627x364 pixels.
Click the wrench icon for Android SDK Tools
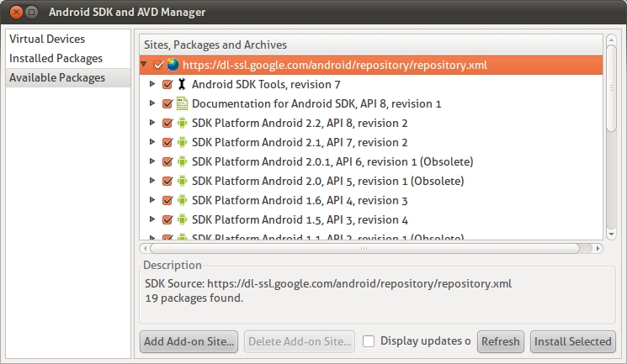(x=182, y=84)
